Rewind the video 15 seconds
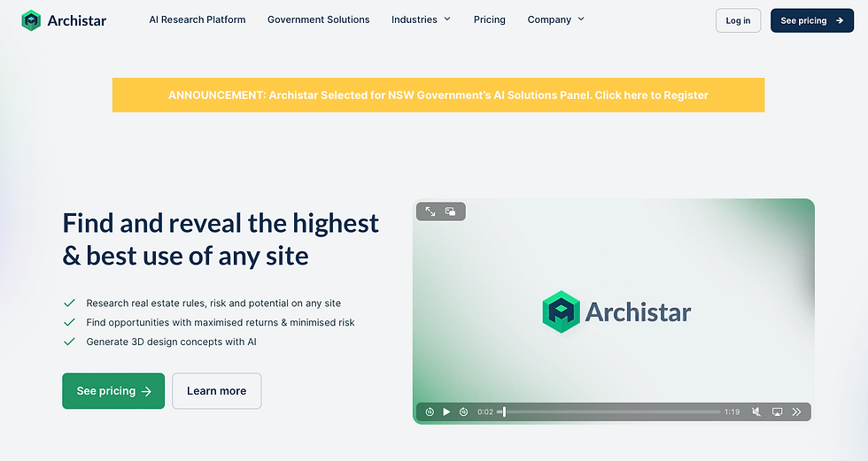Viewport: 868px width, 461px height. click(x=430, y=411)
